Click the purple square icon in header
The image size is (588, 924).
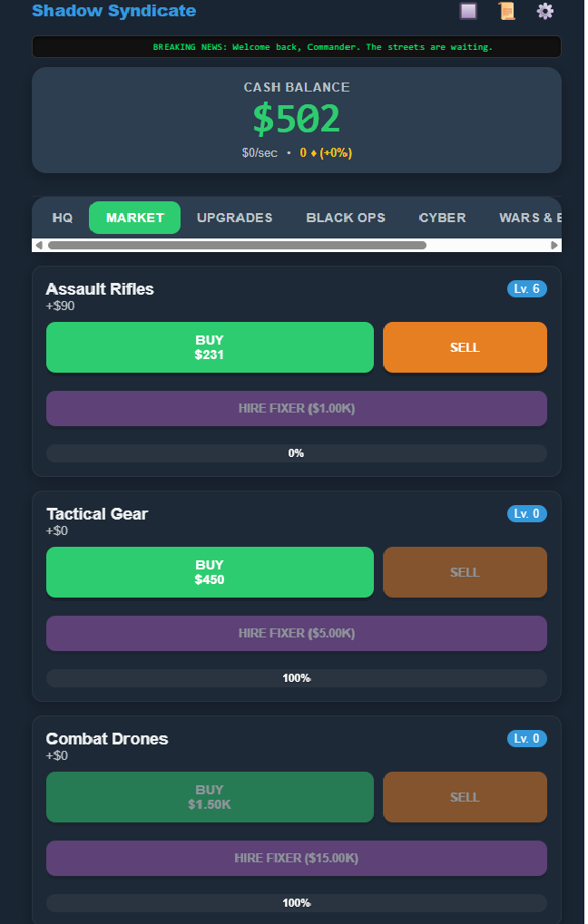[x=468, y=11]
